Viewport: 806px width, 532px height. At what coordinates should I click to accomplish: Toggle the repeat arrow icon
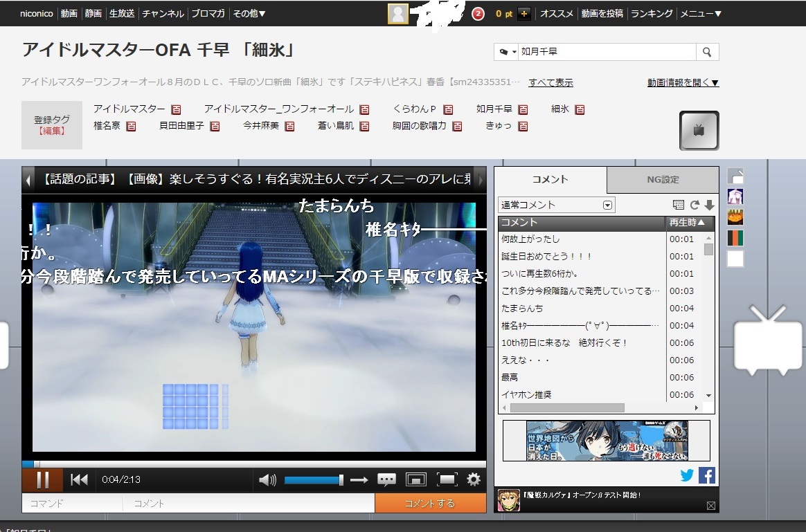tap(359, 480)
